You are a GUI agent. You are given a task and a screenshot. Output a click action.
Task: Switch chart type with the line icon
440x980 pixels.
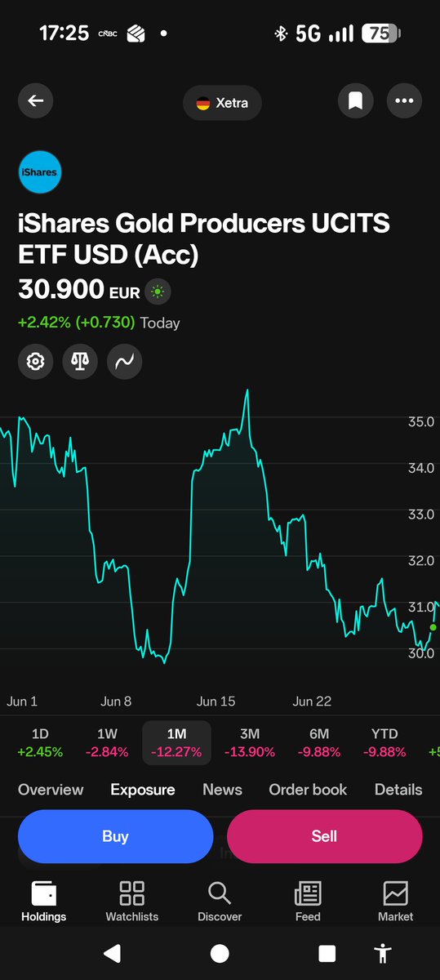click(124, 361)
